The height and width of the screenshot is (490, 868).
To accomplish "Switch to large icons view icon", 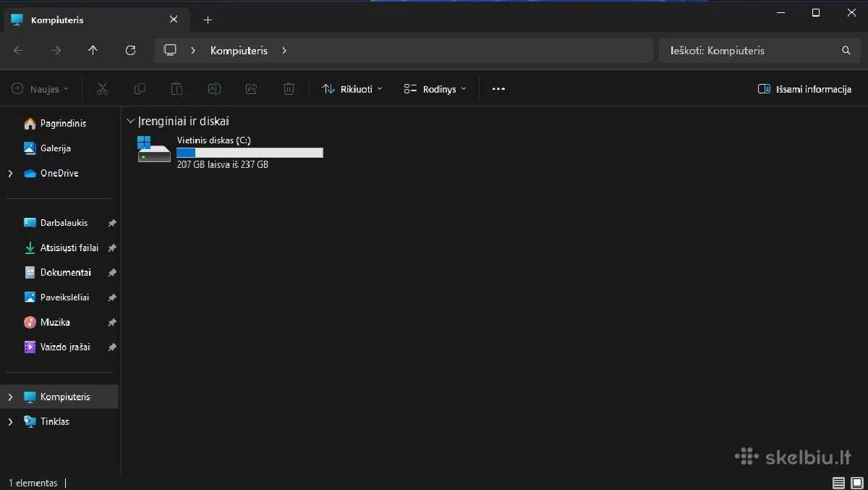I will [856, 483].
